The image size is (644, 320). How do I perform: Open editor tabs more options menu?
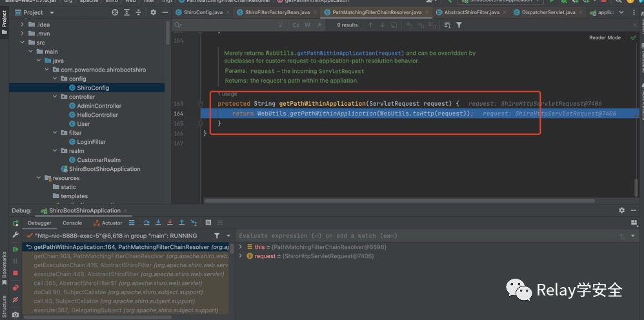(x=634, y=12)
